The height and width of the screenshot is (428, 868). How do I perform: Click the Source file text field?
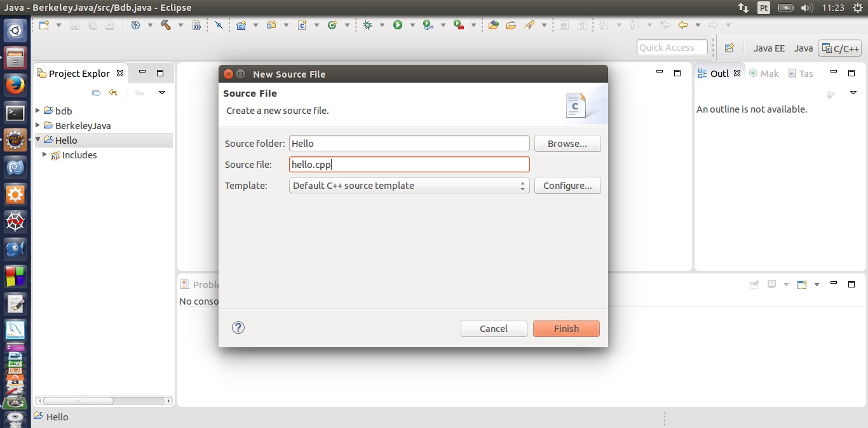click(409, 165)
